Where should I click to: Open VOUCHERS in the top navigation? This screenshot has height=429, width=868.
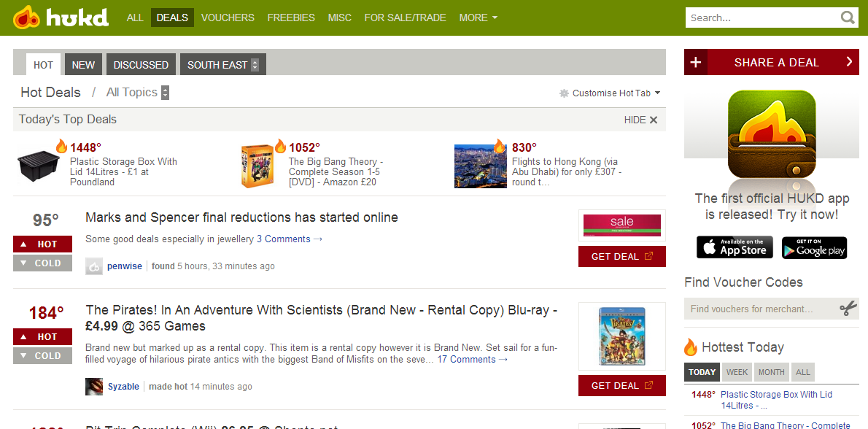[x=228, y=18]
